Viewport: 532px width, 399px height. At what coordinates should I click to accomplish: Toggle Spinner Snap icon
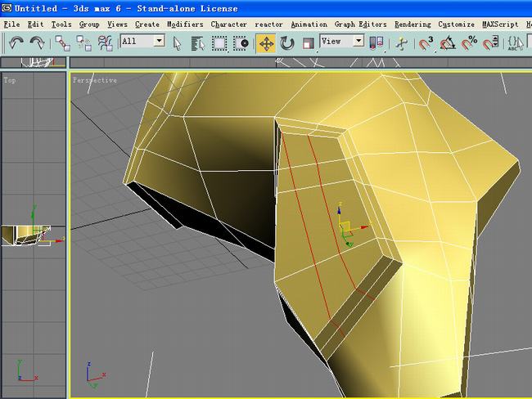tap(490, 43)
